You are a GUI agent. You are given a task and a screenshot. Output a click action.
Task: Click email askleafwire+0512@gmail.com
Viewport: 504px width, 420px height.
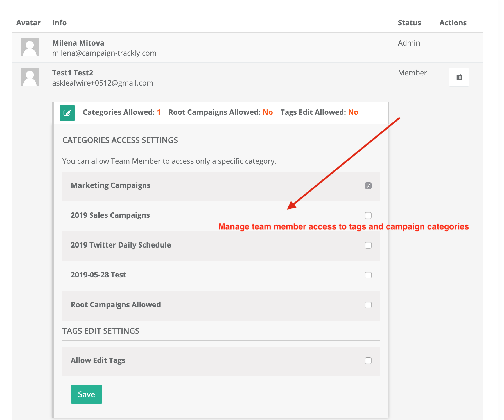pos(103,83)
